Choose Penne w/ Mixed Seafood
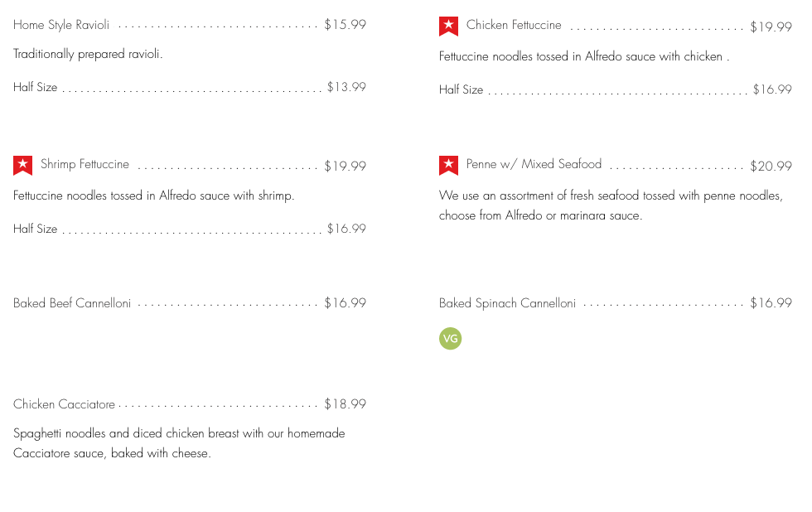Image resolution: width=812 pixels, height=512 pixels. (x=534, y=164)
